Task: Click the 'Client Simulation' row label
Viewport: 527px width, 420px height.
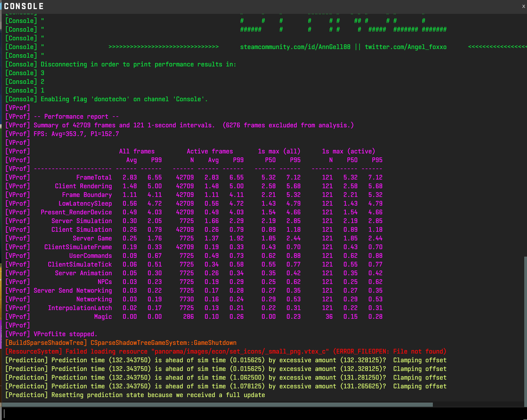Action: point(82,230)
